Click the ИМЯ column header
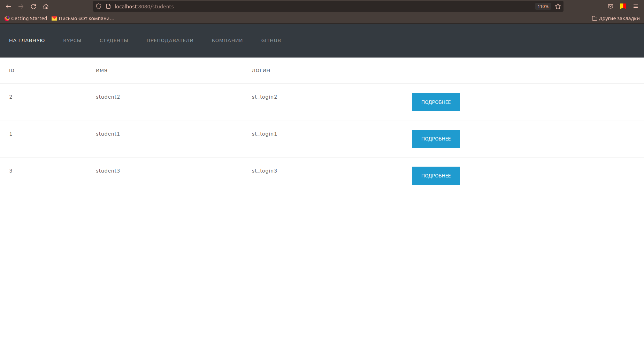Image resolution: width=644 pixels, height=350 pixels. [x=102, y=70]
